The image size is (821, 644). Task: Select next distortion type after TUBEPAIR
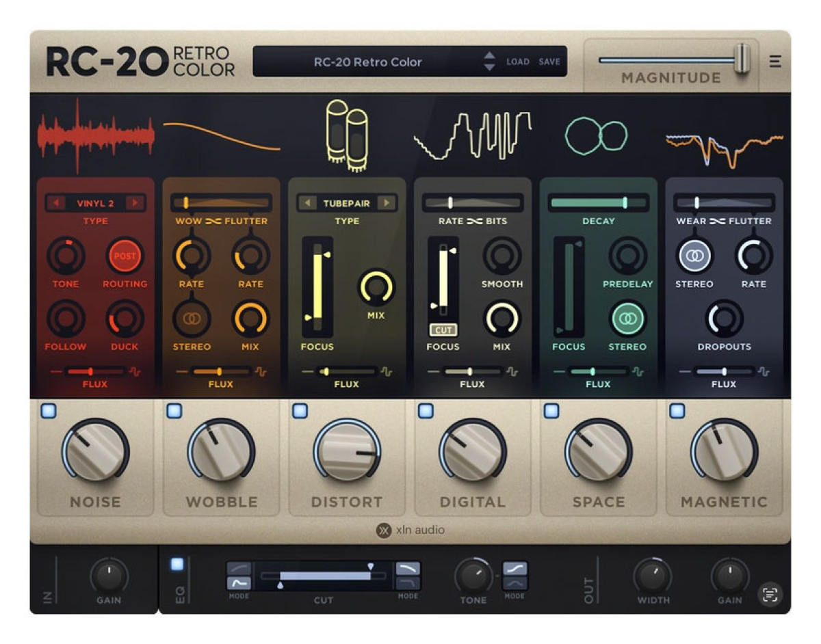pos(387,203)
